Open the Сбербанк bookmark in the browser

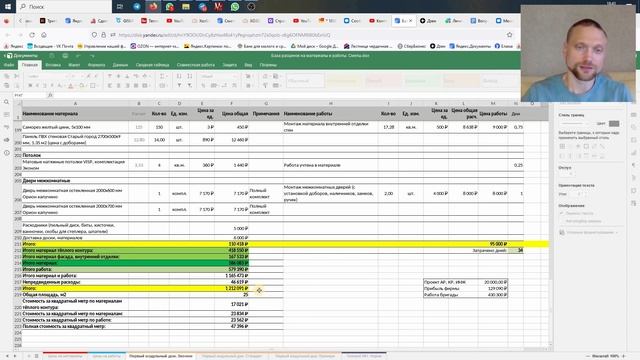point(411,46)
